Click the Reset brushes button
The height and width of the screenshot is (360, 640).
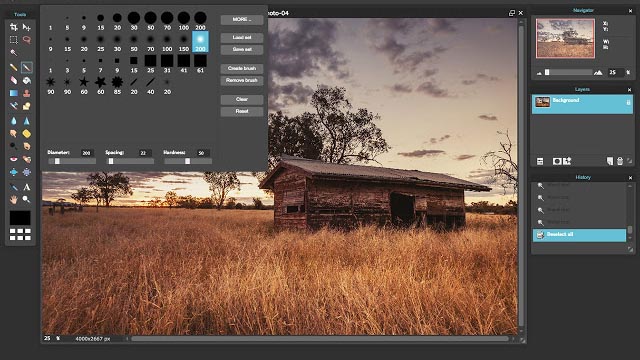(242, 111)
